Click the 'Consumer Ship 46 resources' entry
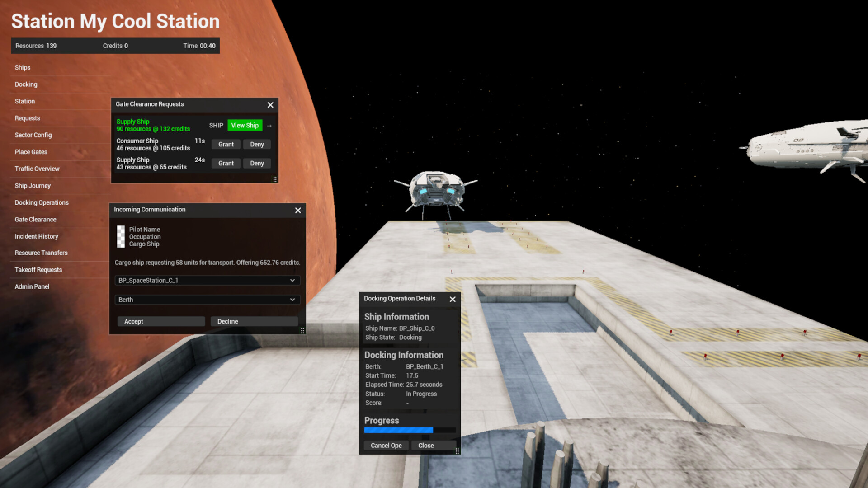The height and width of the screenshot is (488, 868). pos(153,145)
